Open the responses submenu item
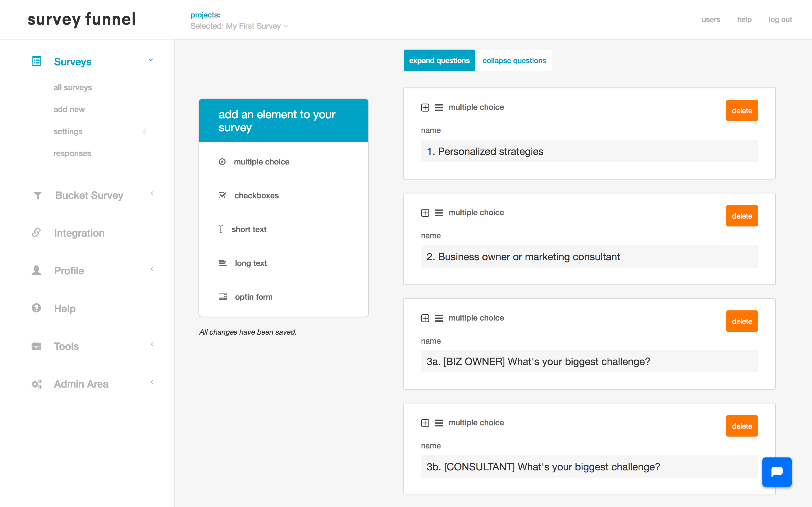This screenshot has height=507, width=812. [72, 153]
